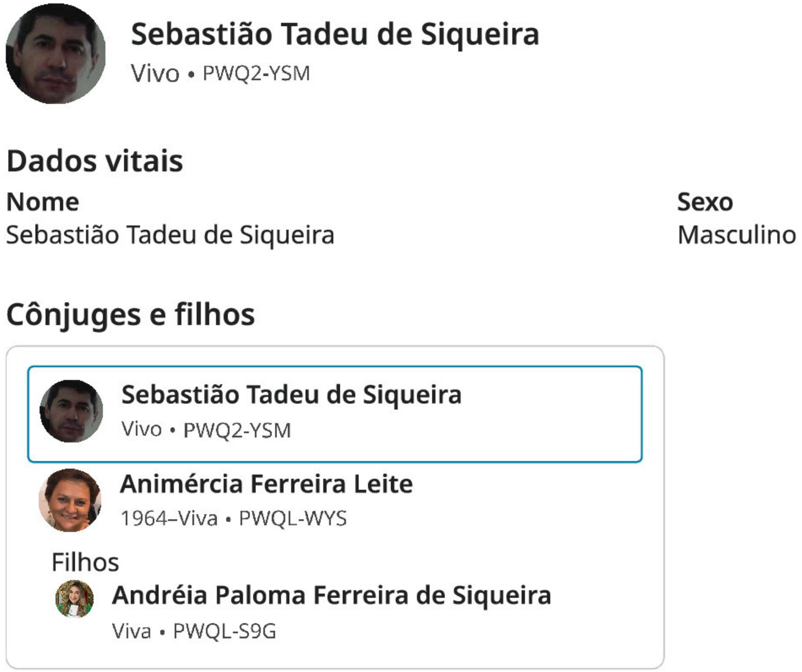Click the PWQ2-YSM ID beside the top photo
Screen dimensions: 802x672
(x=256, y=74)
